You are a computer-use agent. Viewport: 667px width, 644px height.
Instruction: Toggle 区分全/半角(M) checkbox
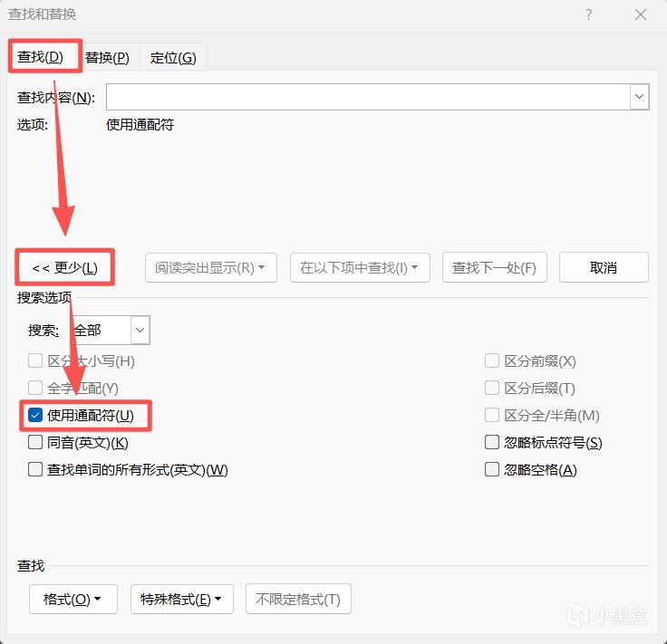[x=492, y=415]
